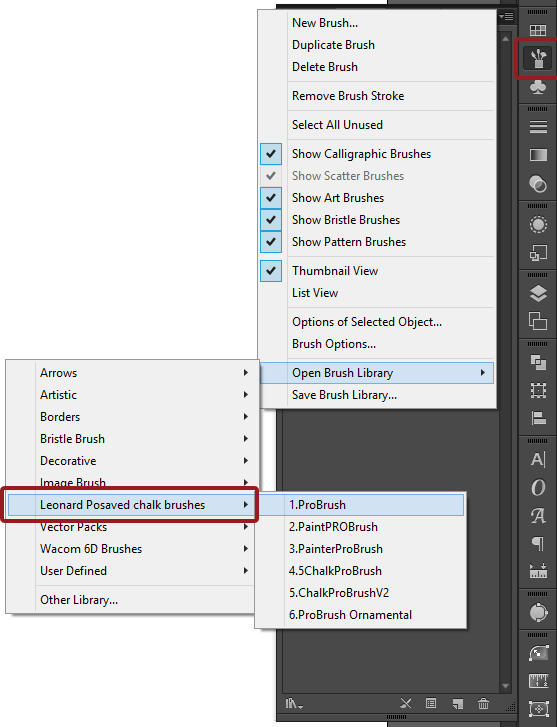Image resolution: width=557 pixels, height=727 pixels.
Task: Open the Layers panel icon
Action: click(538, 293)
